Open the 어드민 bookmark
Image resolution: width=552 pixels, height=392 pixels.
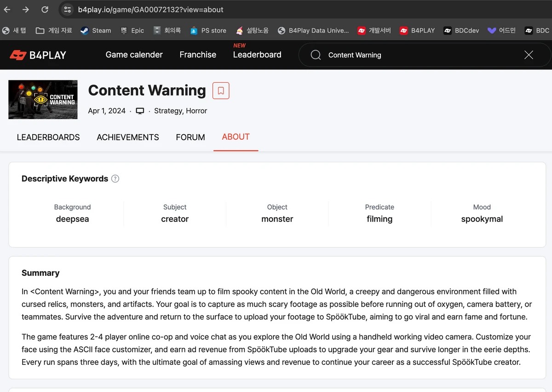501,30
